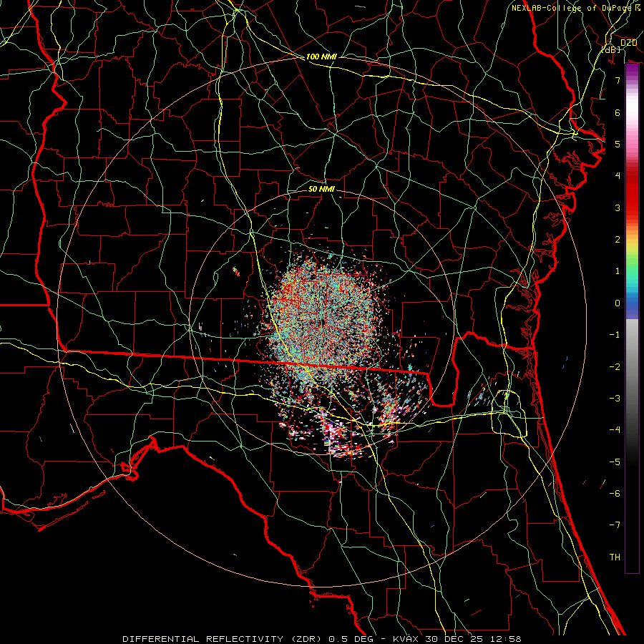Click the "7" value on the color scale
The height and width of the screenshot is (644, 644).
[x=618, y=80]
